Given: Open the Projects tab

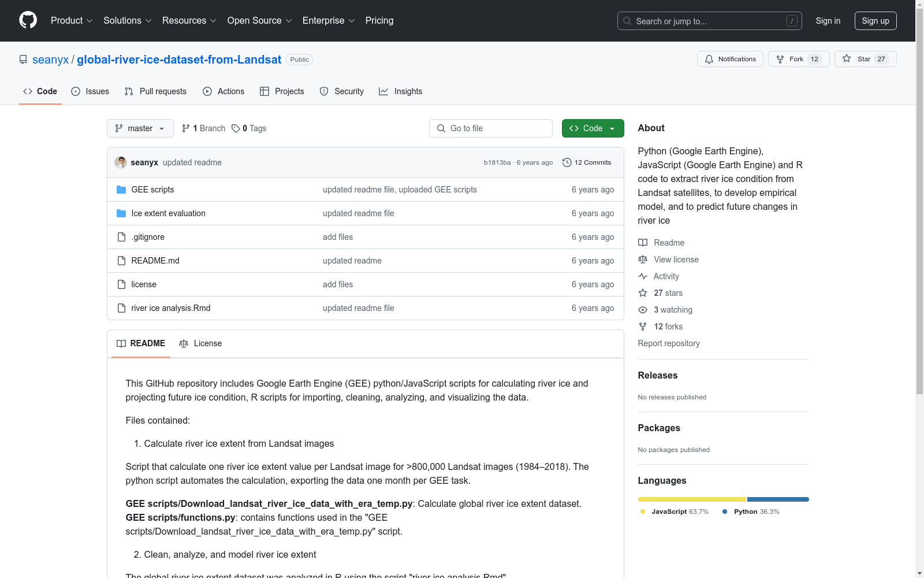Looking at the screenshot, I should pos(282,91).
